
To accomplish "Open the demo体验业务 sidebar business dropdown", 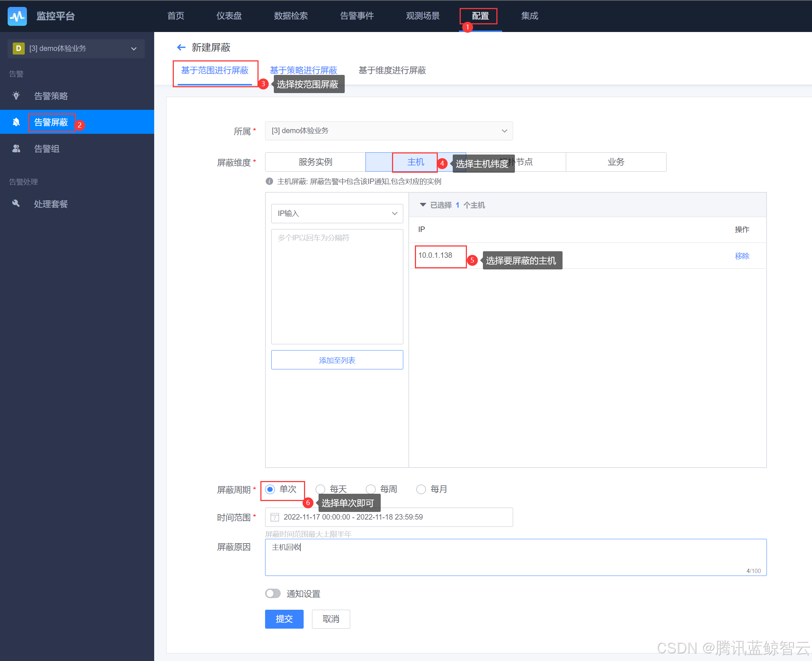I will pos(76,48).
